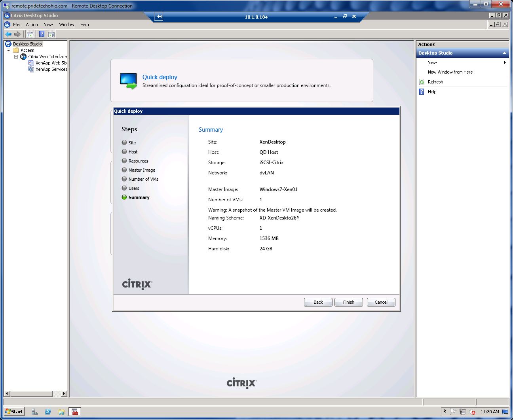Launch PowerShell from the taskbar

[x=48, y=412]
